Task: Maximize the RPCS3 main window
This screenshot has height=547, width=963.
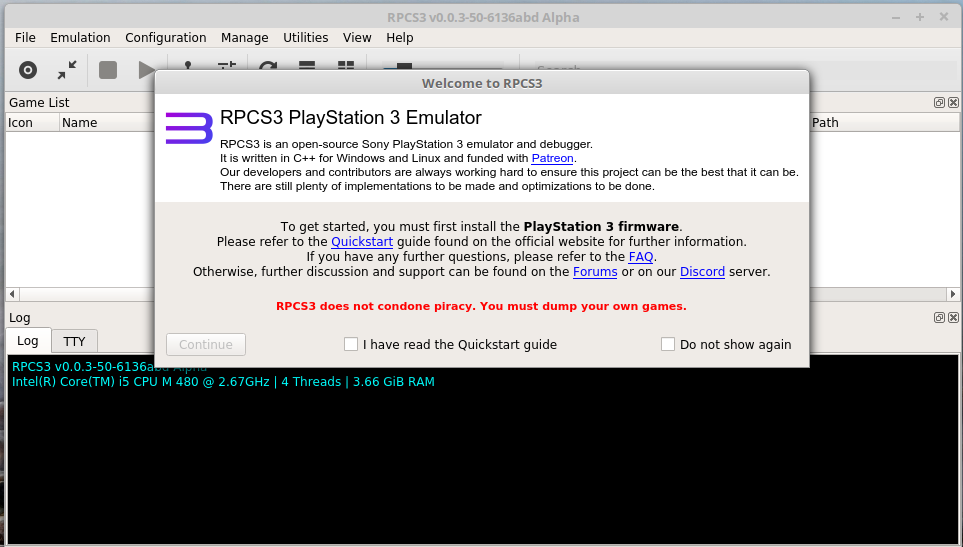Action: pyautogui.click(x=919, y=17)
